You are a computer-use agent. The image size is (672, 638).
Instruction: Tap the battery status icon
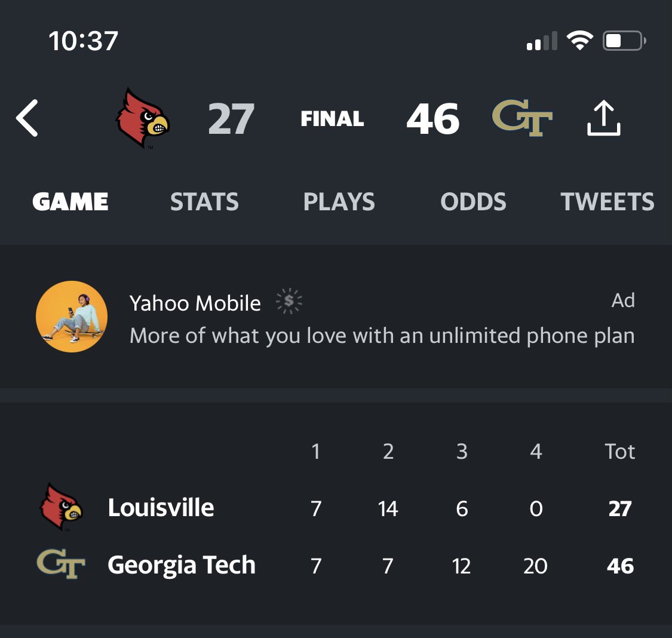(624, 41)
